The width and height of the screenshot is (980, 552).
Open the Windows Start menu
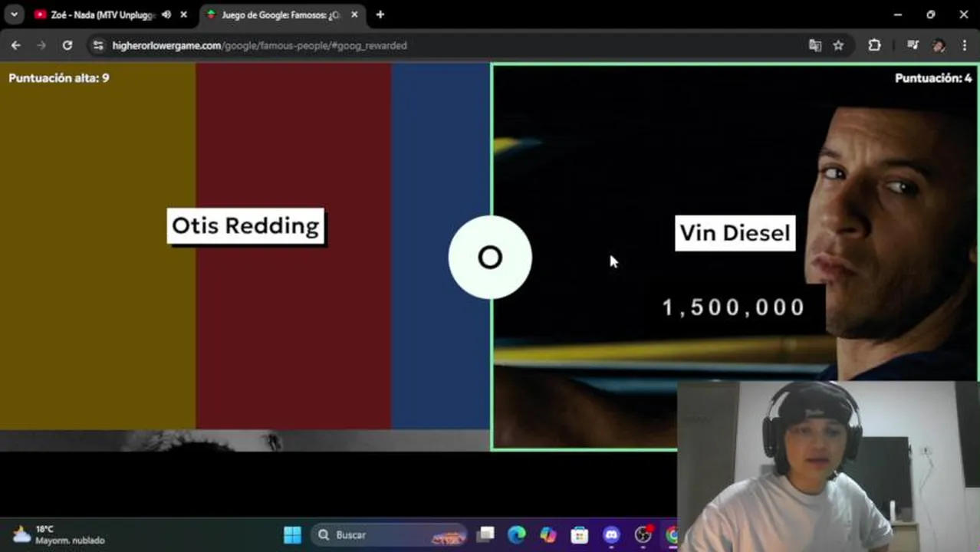(x=292, y=535)
